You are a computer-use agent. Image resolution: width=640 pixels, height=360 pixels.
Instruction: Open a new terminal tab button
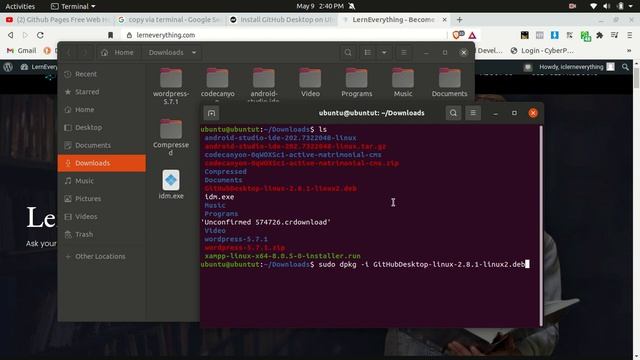[x=211, y=113]
